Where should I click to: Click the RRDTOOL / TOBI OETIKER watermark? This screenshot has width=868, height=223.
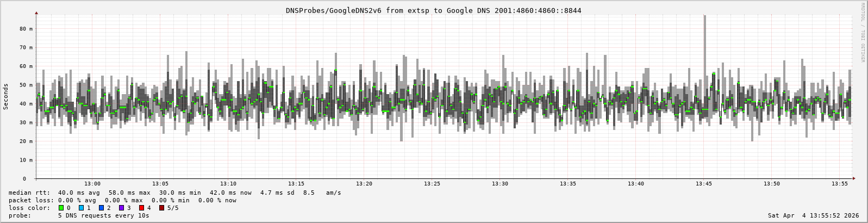(x=862, y=33)
